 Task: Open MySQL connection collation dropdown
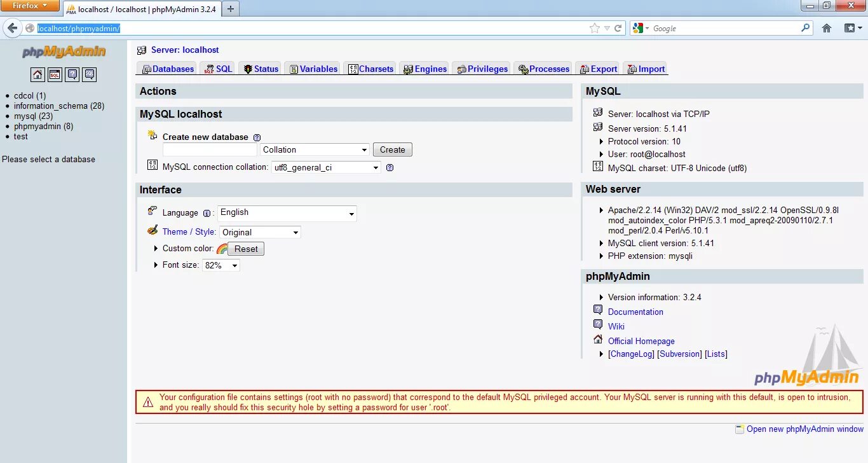pos(326,168)
